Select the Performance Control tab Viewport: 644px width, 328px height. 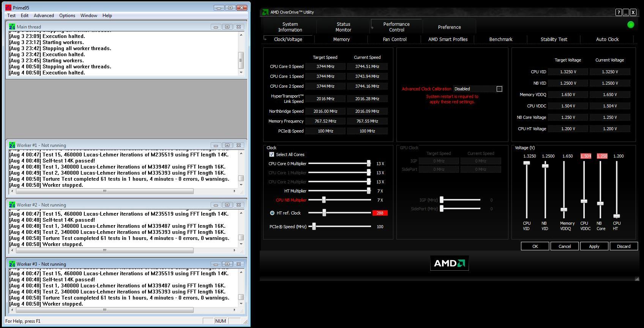tap(396, 27)
